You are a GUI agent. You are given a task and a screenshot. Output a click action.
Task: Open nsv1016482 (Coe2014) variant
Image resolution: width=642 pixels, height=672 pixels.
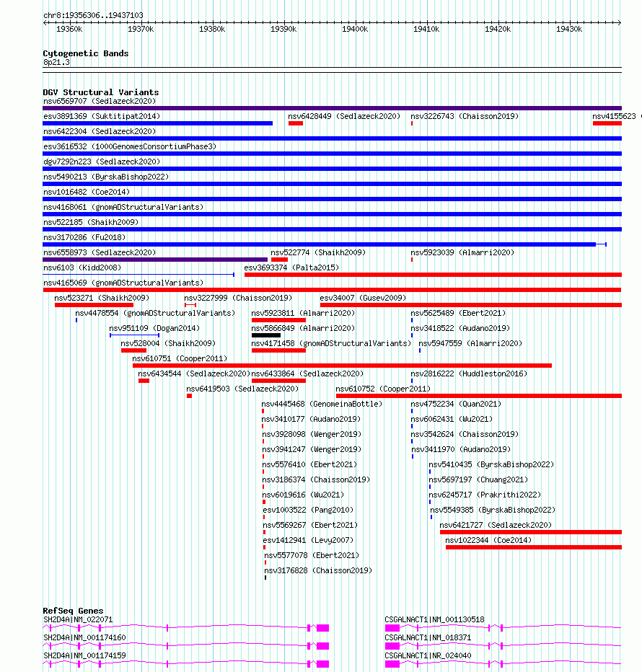(86, 192)
